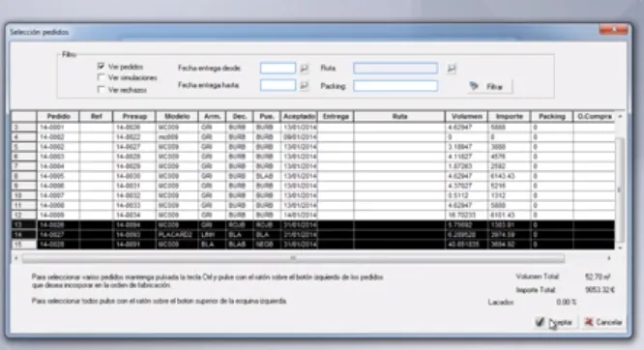Click the lowercase mc009 cell in row 4
Screen dimensions: 644x350
coord(177,136)
